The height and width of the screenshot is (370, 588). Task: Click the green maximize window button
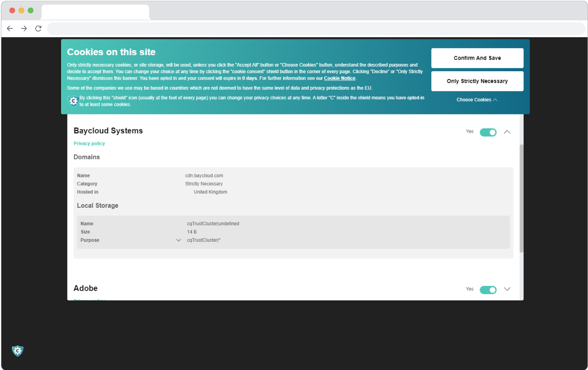tap(31, 11)
